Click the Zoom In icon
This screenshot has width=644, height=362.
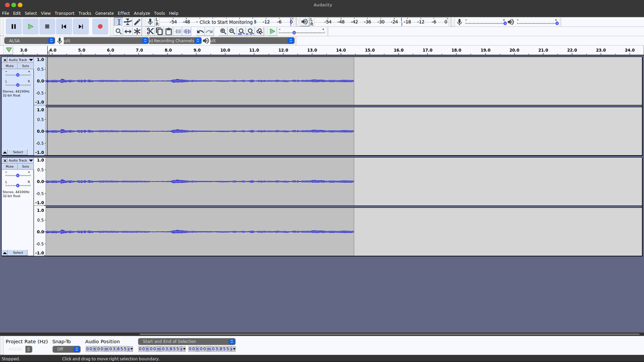coord(223,32)
